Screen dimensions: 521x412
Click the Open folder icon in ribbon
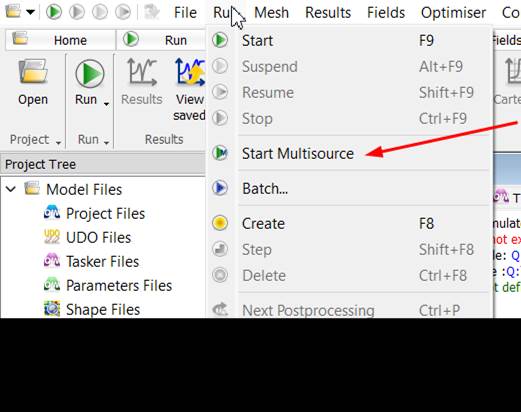coord(33,71)
